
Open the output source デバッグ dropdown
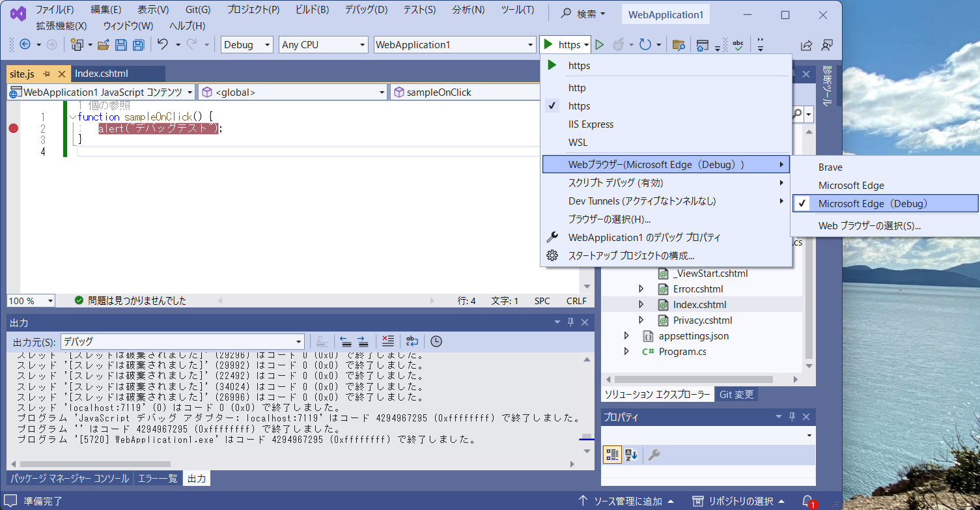click(x=182, y=341)
